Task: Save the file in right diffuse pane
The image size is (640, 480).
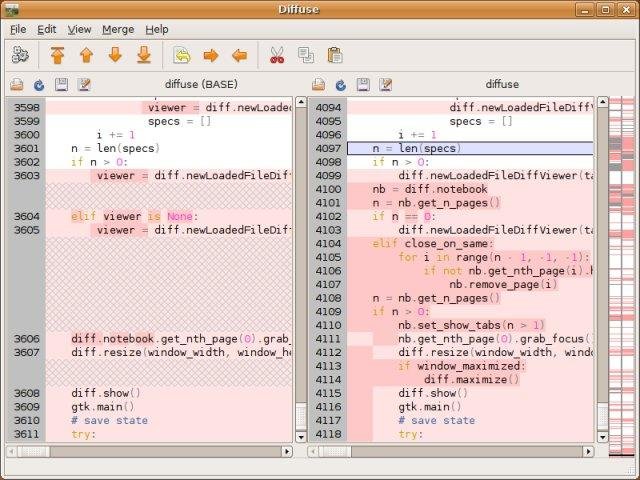Action: click(x=363, y=85)
